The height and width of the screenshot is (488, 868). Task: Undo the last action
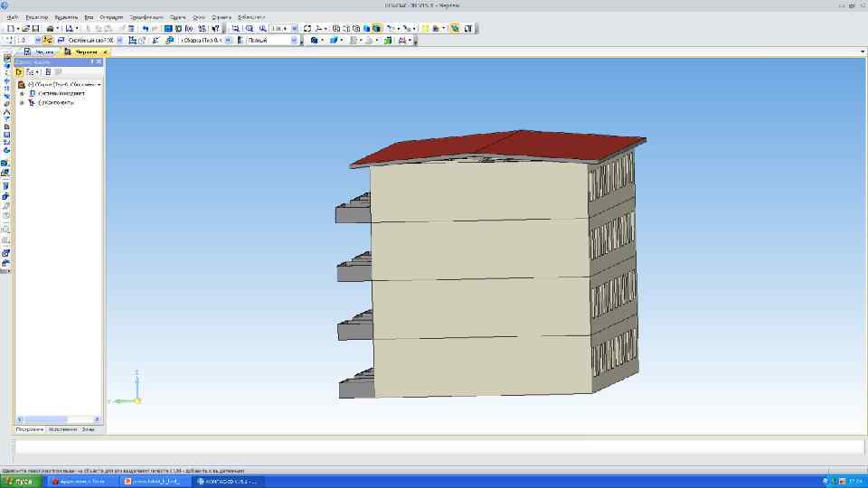pos(145,28)
